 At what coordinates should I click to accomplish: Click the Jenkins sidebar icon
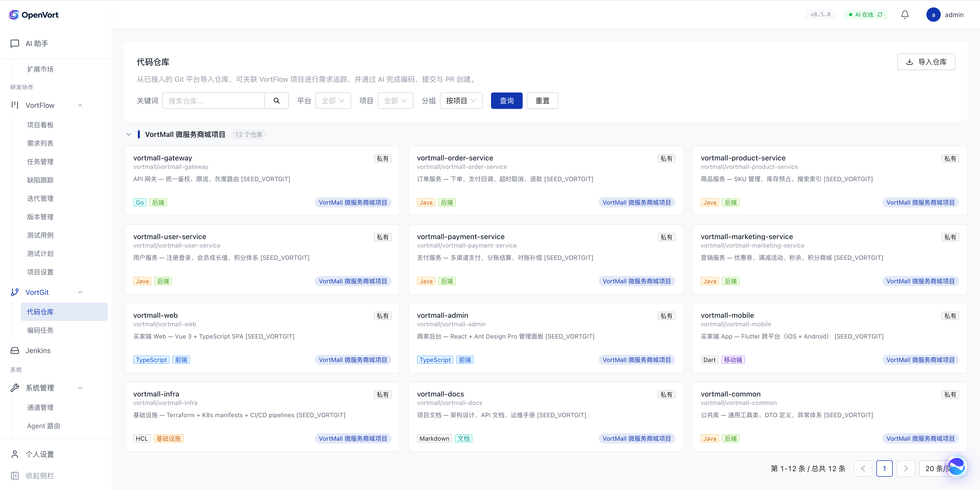(x=15, y=350)
